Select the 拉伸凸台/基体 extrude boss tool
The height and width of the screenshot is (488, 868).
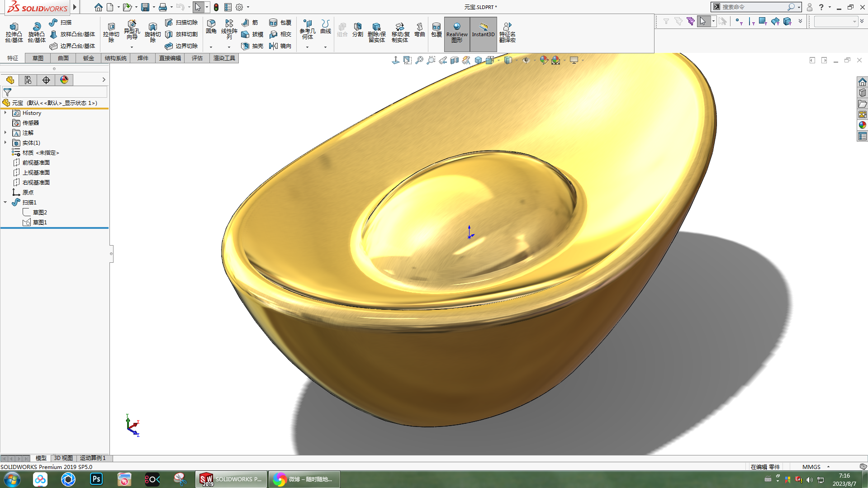click(14, 33)
